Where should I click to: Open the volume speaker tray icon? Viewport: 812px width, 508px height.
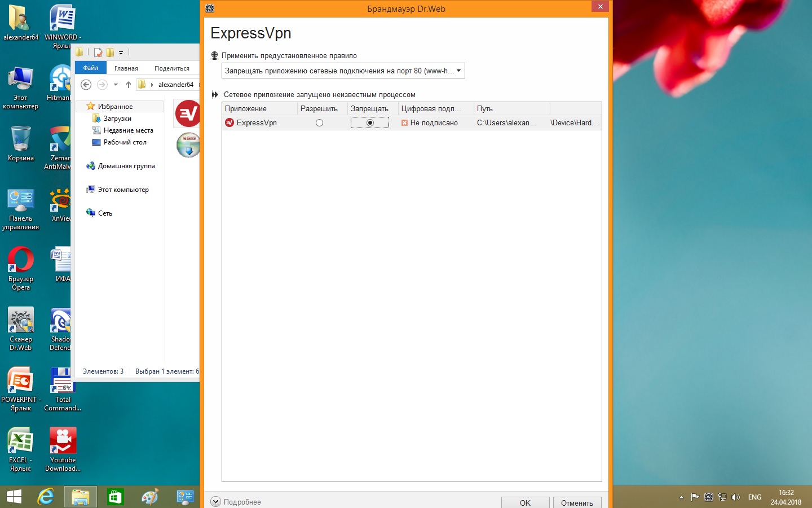pyautogui.click(x=735, y=497)
